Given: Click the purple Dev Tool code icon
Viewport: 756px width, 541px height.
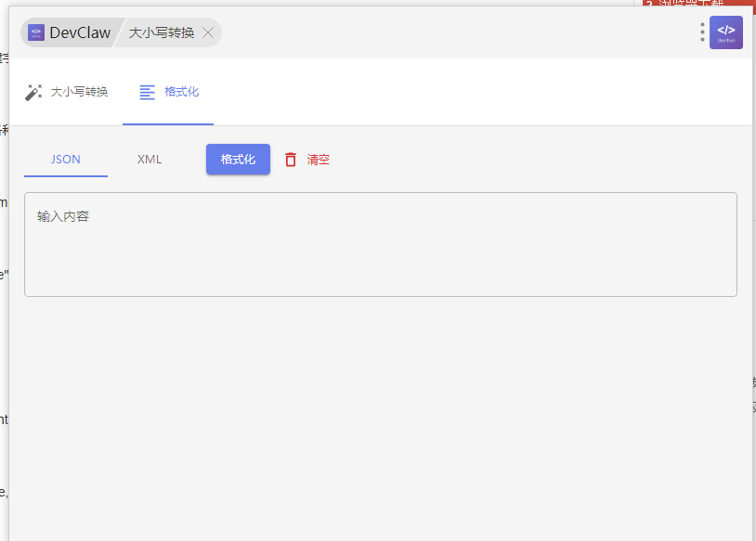Looking at the screenshot, I should click(x=726, y=32).
